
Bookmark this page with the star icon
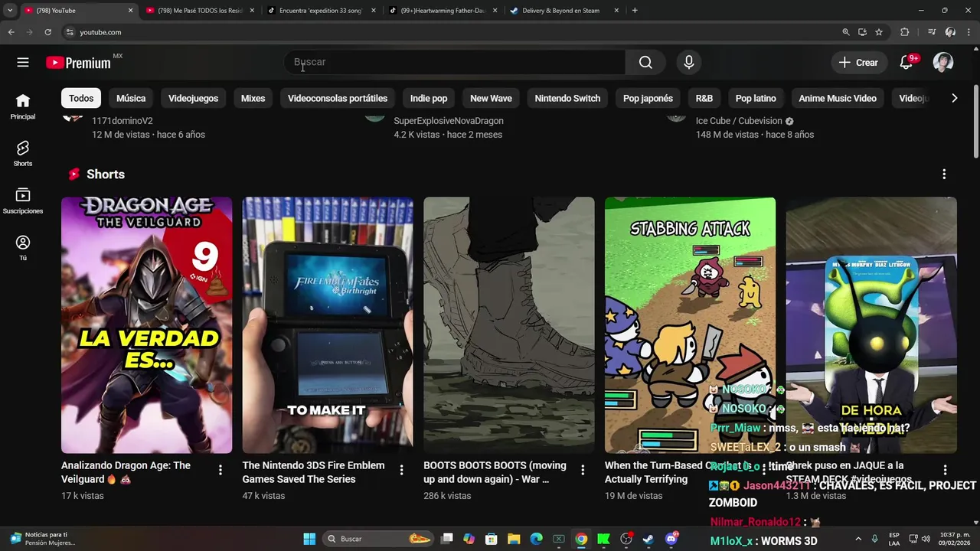click(879, 32)
